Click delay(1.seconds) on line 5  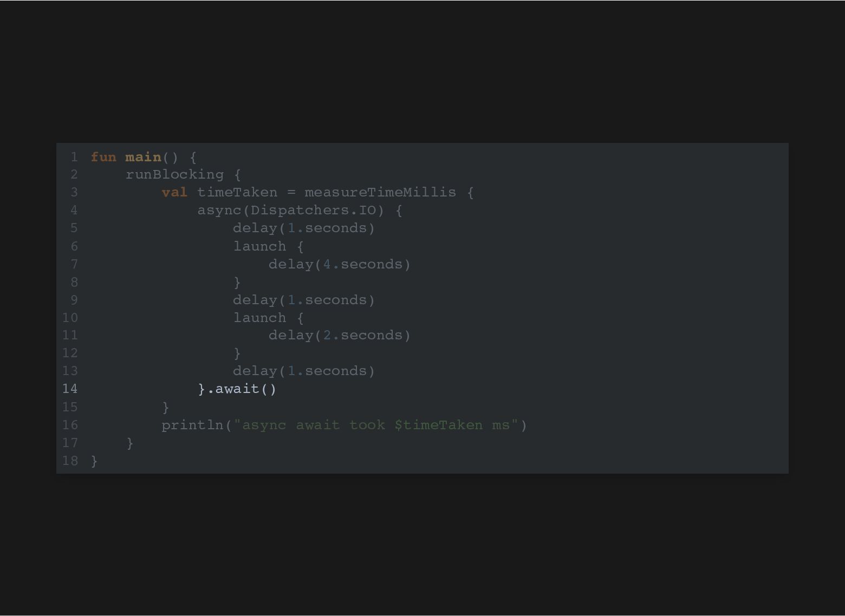coord(304,228)
